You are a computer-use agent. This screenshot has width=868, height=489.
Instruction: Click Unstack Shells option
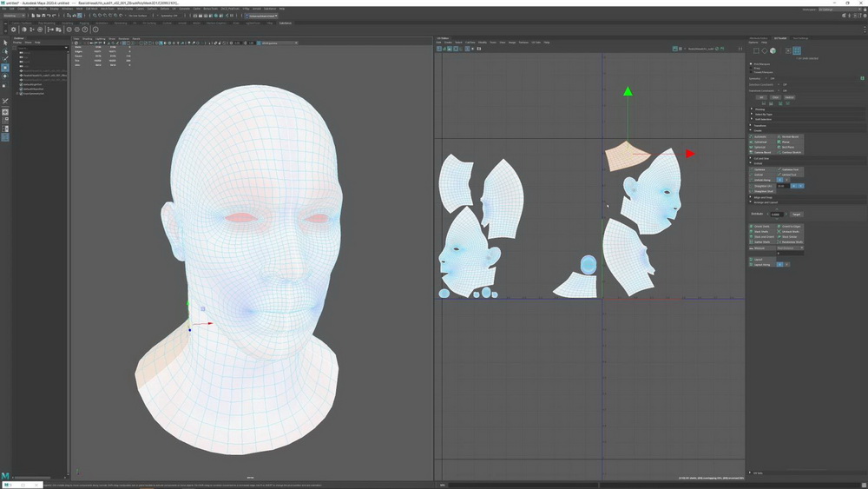pos(791,232)
